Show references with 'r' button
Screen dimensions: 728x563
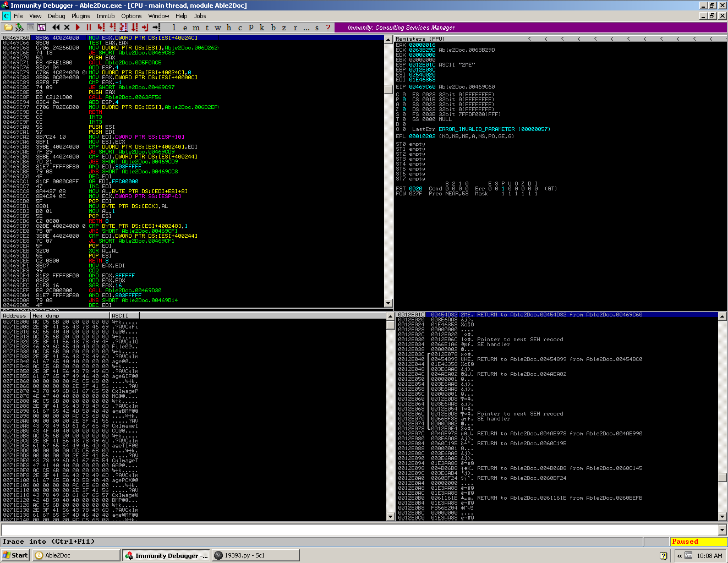[295, 27]
